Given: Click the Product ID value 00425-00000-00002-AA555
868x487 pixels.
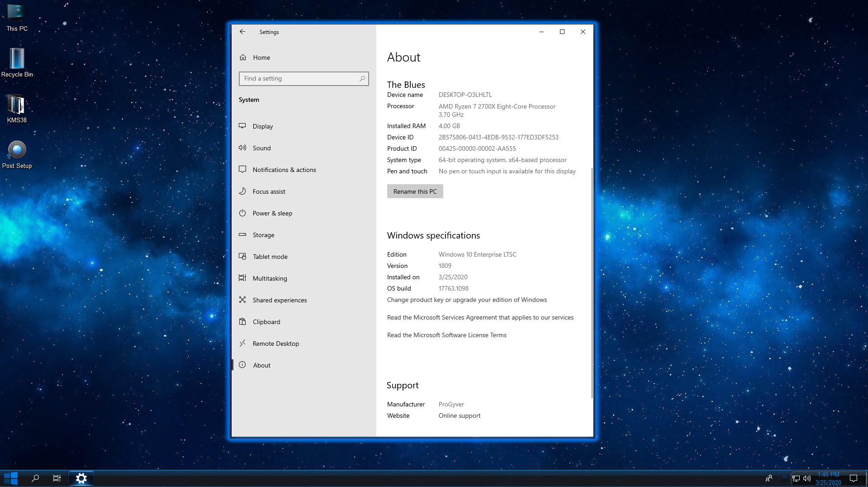Looking at the screenshot, I should (x=477, y=148).
